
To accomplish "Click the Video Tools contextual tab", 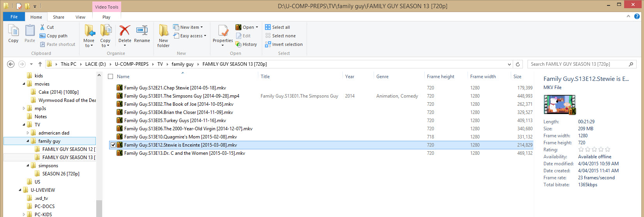I will pyautogui.click(x=106, y=7).
